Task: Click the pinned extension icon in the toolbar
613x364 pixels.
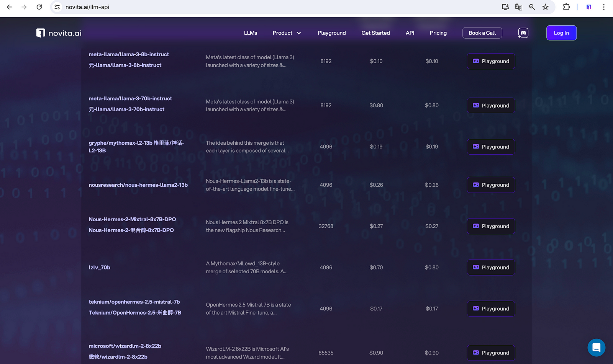Action: tap(589, 7)
